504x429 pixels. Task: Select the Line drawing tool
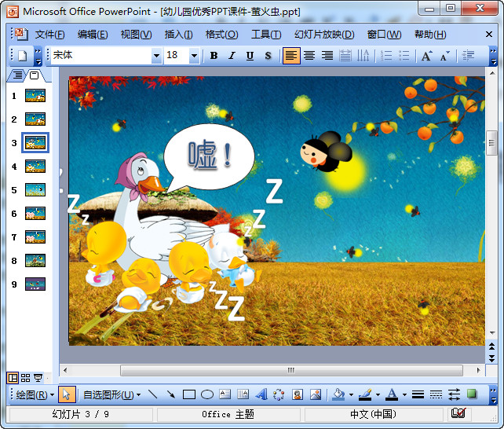click(x=153, y=394)
